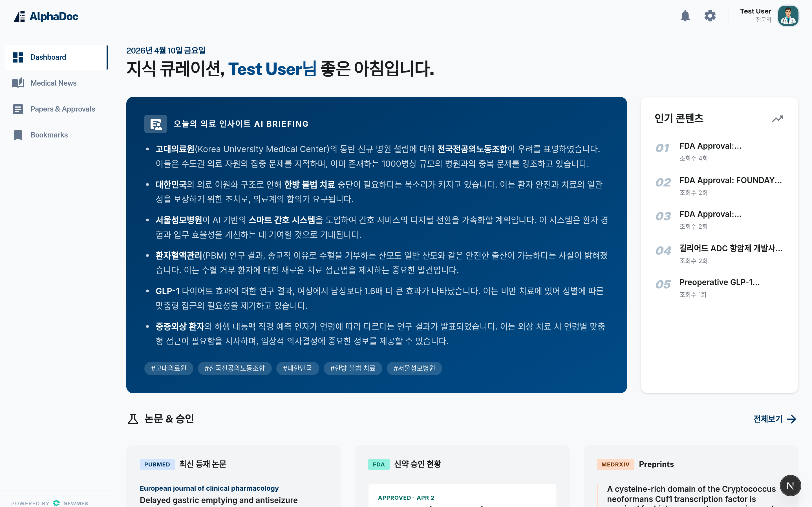
Task: Click the trending arrow icon in 인기 콘텐츠
Action: click(777, 119)
